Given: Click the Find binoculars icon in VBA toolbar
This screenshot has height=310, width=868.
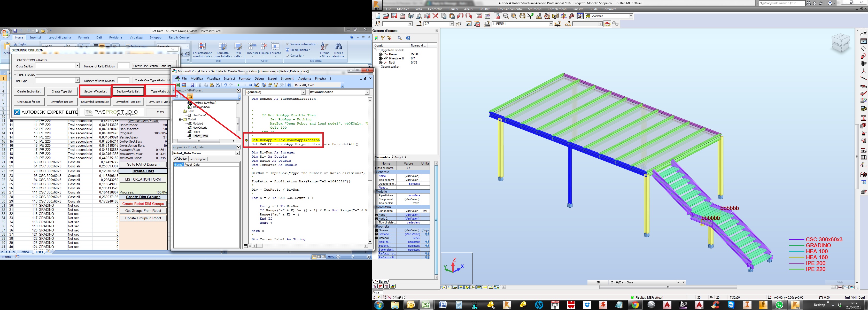Looking at the screenshot, I should click(218, 85).
